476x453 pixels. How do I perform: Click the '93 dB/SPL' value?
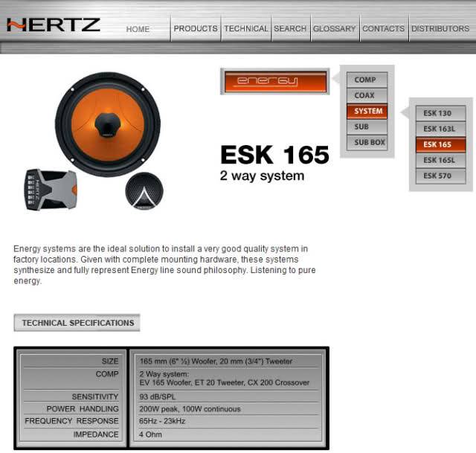point(157,396)
